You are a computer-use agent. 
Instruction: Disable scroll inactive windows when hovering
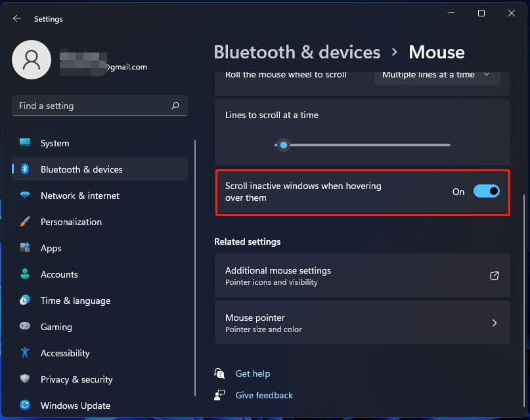pos(486,191)
